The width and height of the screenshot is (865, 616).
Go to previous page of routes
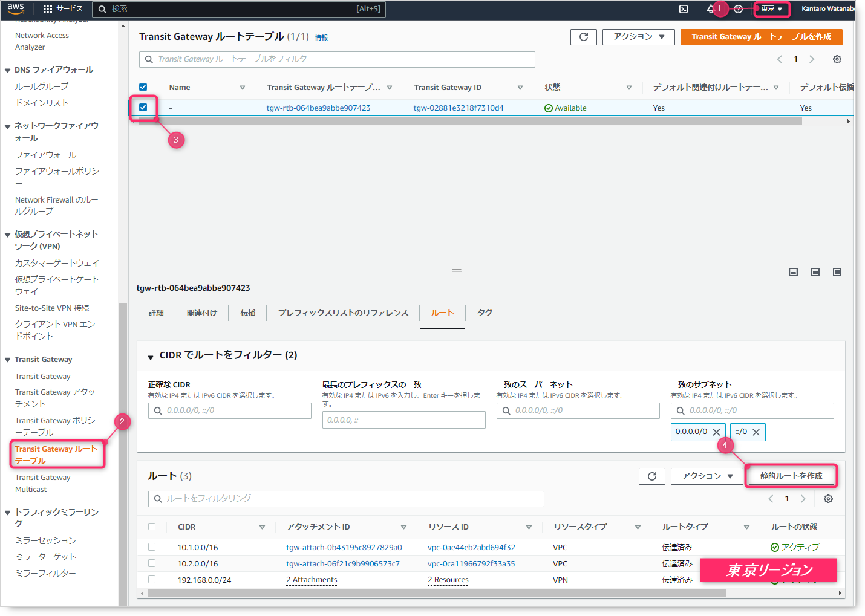coord(771,499)
